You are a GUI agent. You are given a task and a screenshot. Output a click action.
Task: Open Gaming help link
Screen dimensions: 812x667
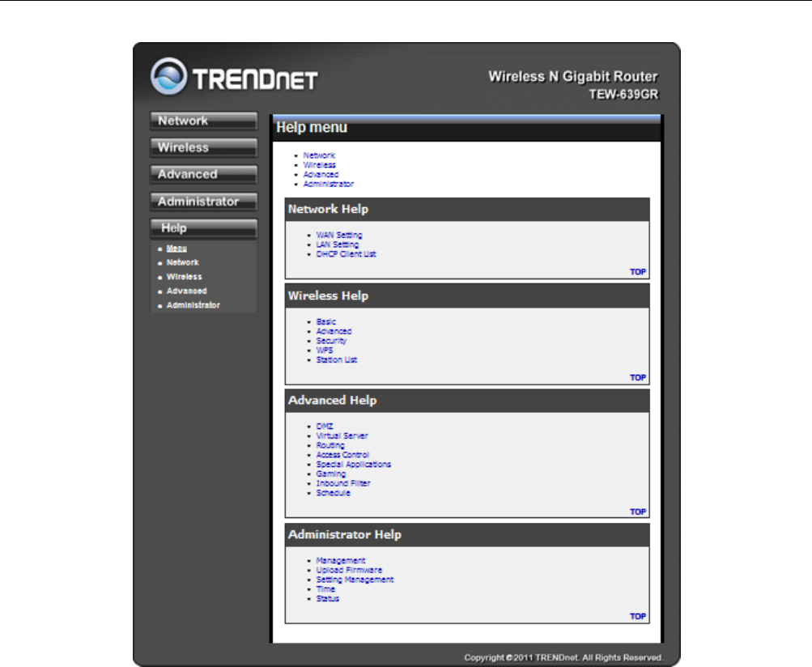coord(331,474)
